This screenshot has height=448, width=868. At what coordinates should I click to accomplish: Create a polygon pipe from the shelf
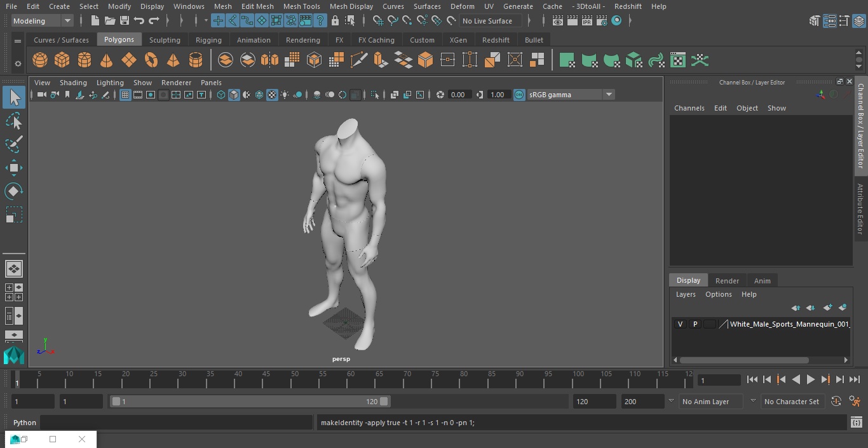[x=196, y=60]
